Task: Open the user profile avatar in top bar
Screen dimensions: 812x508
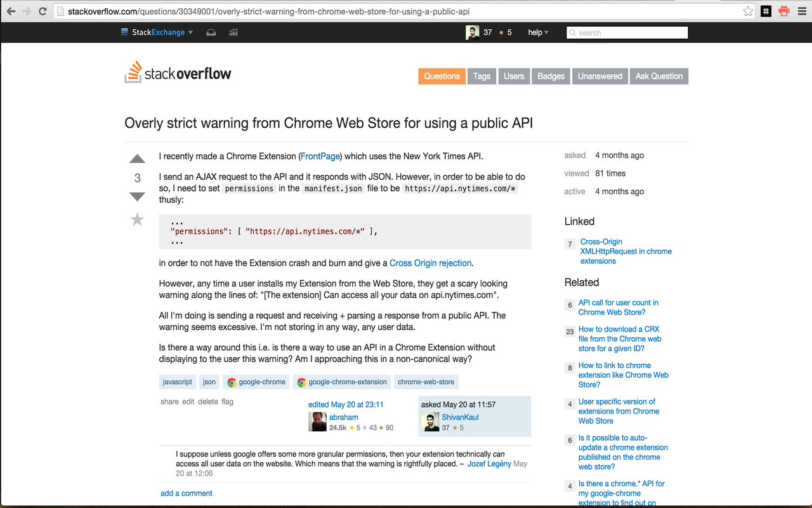Action: pos(472,32)
